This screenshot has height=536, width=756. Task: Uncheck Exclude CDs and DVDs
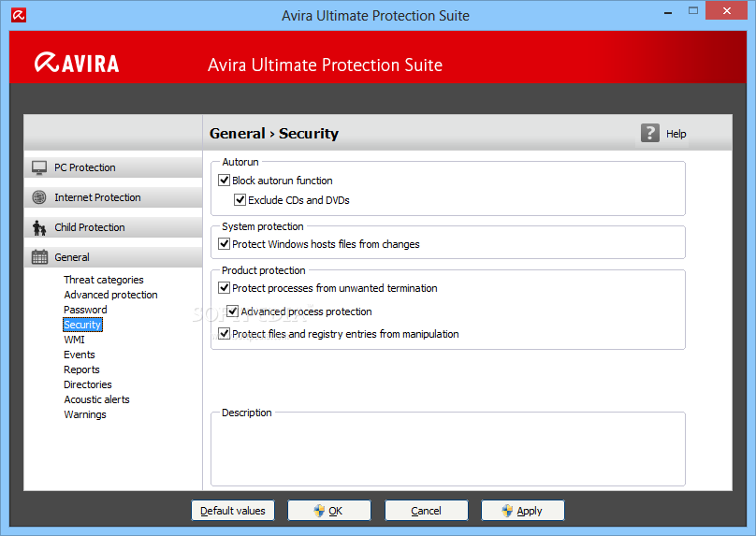coord(240,199)
